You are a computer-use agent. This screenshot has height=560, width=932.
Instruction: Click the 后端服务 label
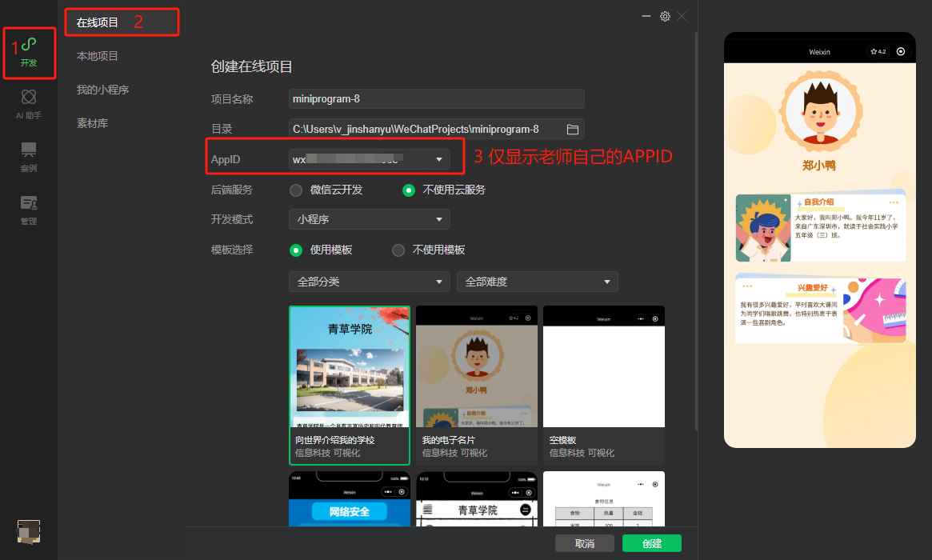point(232,190)
